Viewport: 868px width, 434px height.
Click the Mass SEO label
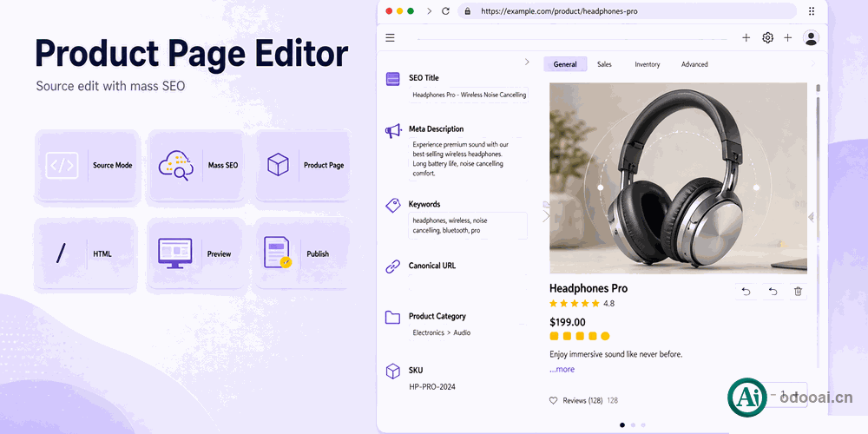pyautogui.click(x=223, y=165)
